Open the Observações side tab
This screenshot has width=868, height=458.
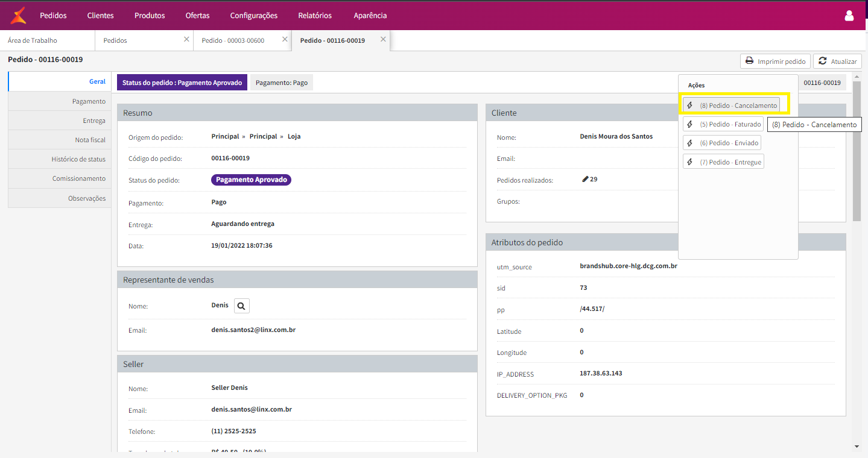click(60, 198)
